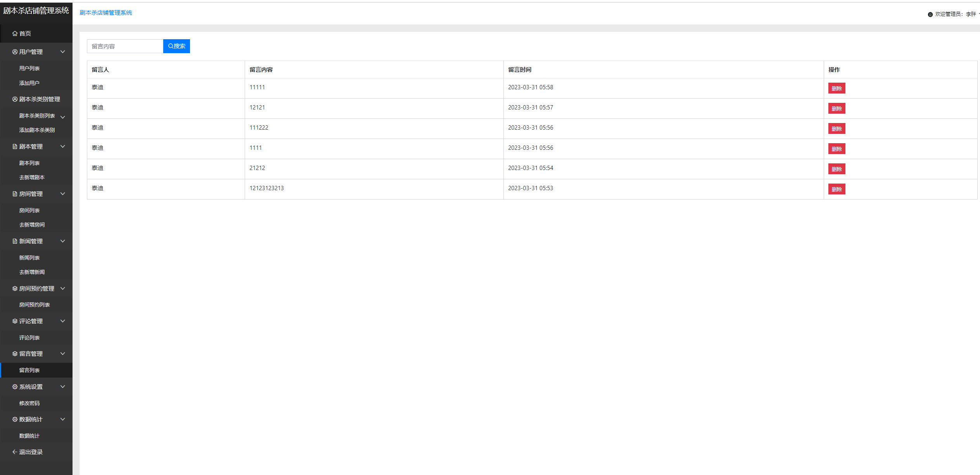
Task: Open the 修改密码 menu item
Action: tap(29, 403)
